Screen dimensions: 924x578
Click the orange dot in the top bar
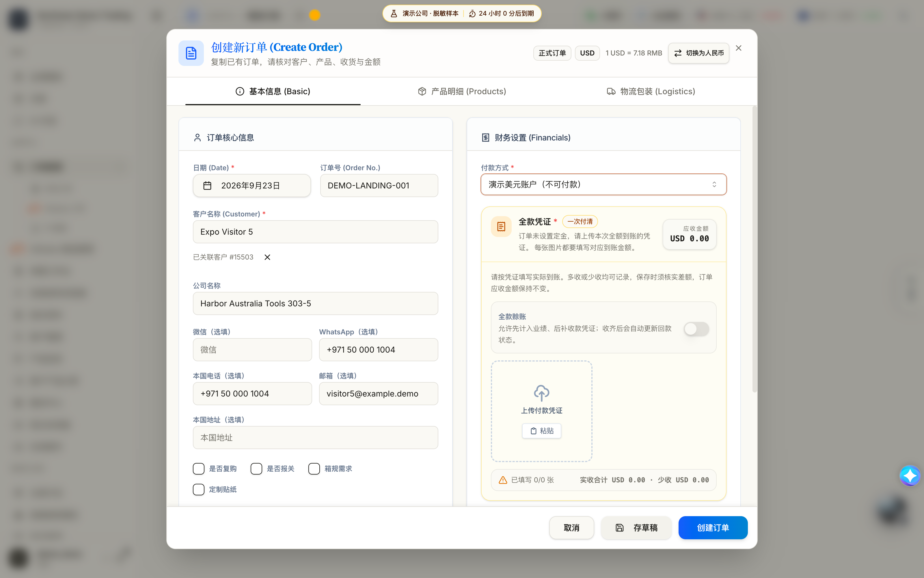[x=315, y=15]
